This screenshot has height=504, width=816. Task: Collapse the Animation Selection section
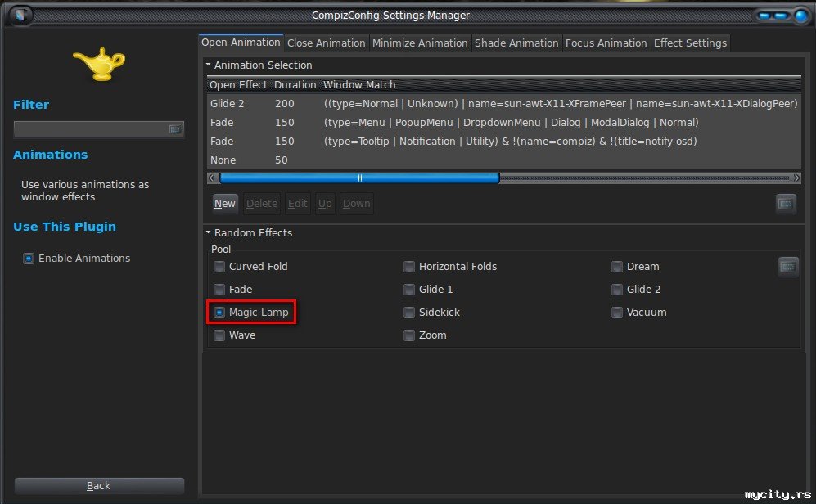point(209,65)
